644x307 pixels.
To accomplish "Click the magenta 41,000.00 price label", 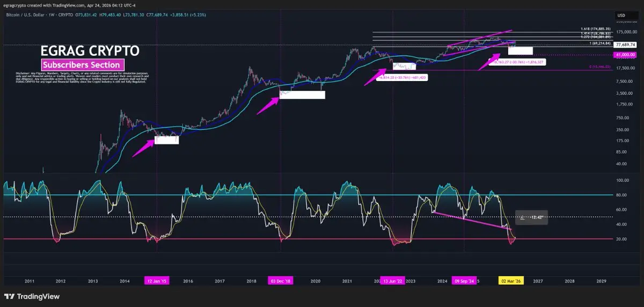I will [x=625, y=55].
